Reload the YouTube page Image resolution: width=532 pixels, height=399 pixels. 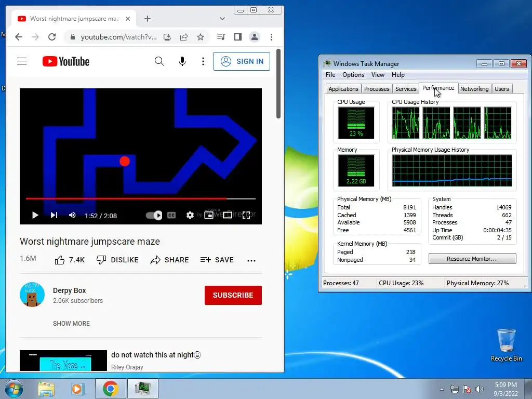(x=52, y=37)
